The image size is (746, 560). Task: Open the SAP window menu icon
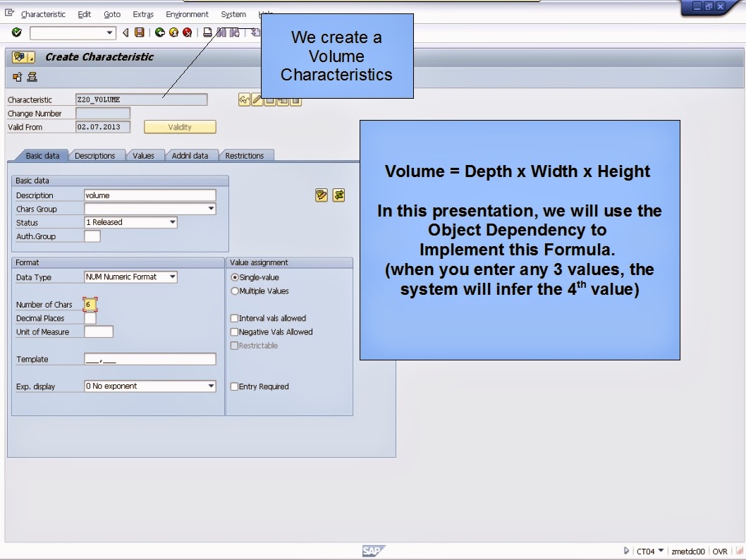pyautogui.click(x=9, y=13)
